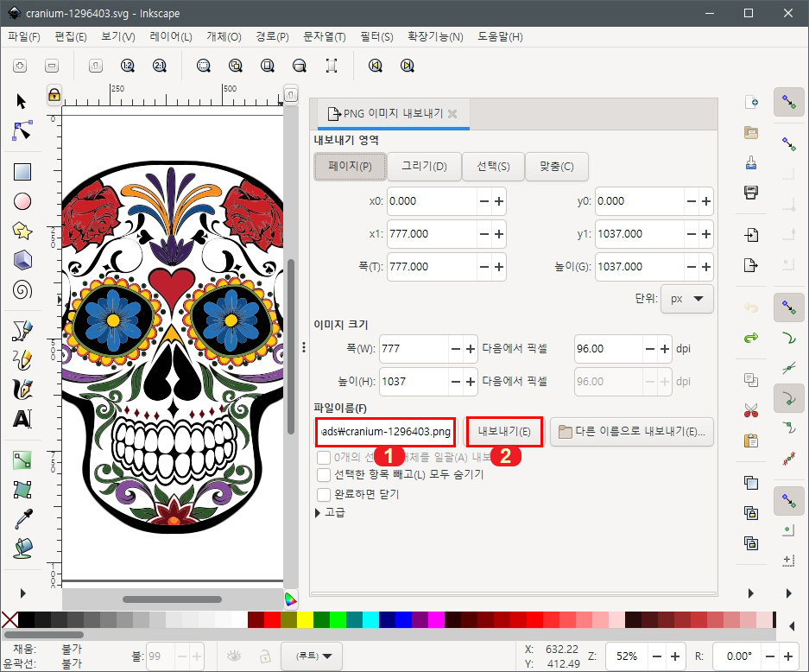
Task: Expand the left toolbox overflow arrow
Action: [22, 593]
